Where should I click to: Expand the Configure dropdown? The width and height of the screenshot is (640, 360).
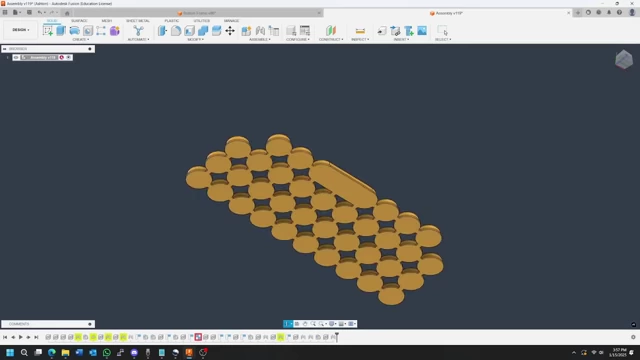[x=298, y=40]
